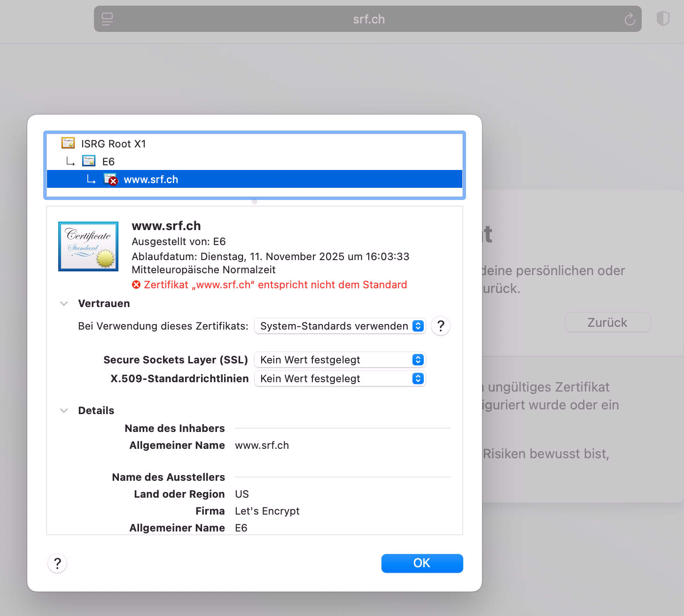Open the 'Bei Verwendung dieses Zertifikats' dropdown
This screenshot has width=684, height=616.
tap(340, 326)
